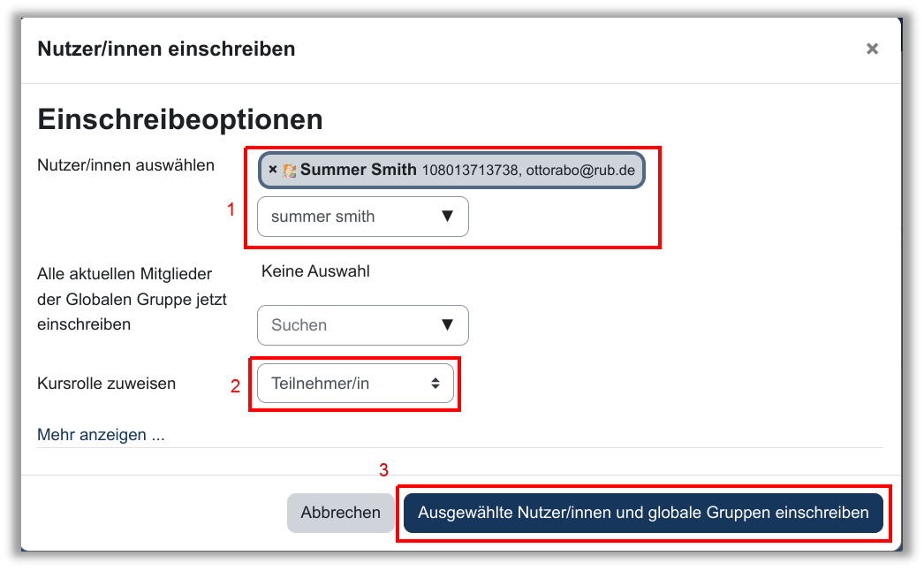This screenshot has width=924, height=571.
Task: Expand Mehr anzeigen options
Action: (101, 435)
